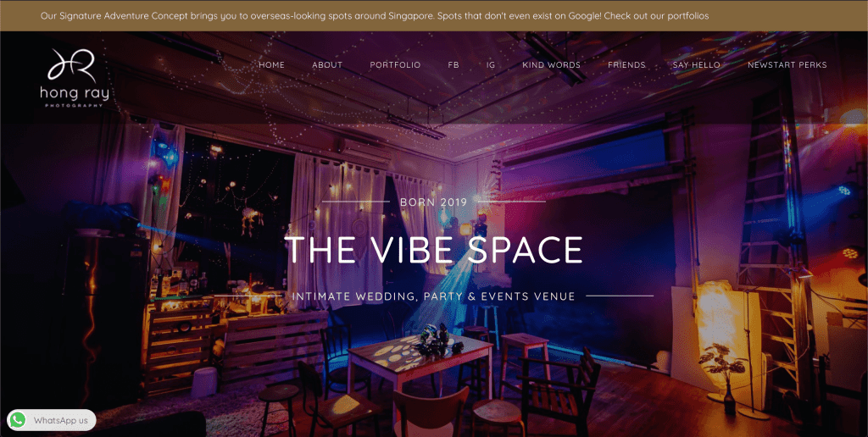Image resolution: width=868 pixels, height=437 pixels.
Task: Click the Intimate Wedding, Party & Events Venue subtitle
Action: (x=433, y=296)
